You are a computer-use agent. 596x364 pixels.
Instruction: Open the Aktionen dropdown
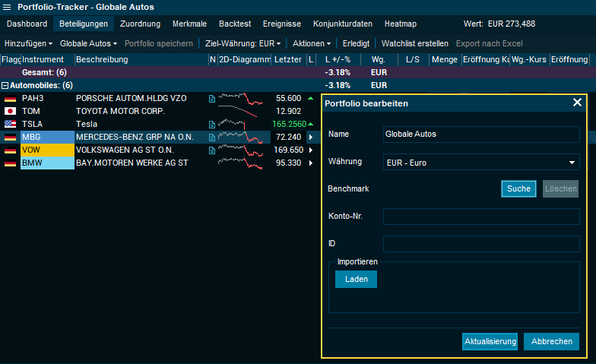tap(312, 44)
